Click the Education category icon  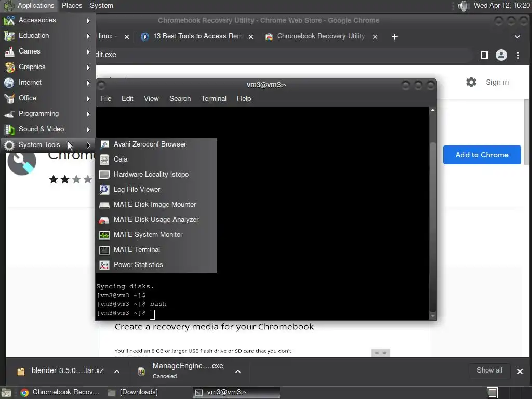click(9, 36)
